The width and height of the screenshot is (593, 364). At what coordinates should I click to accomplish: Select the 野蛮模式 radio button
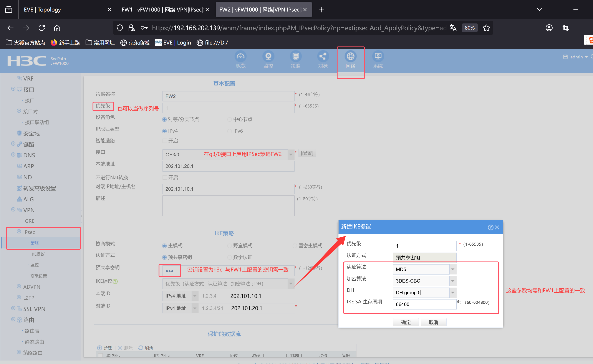pos(229,246)
